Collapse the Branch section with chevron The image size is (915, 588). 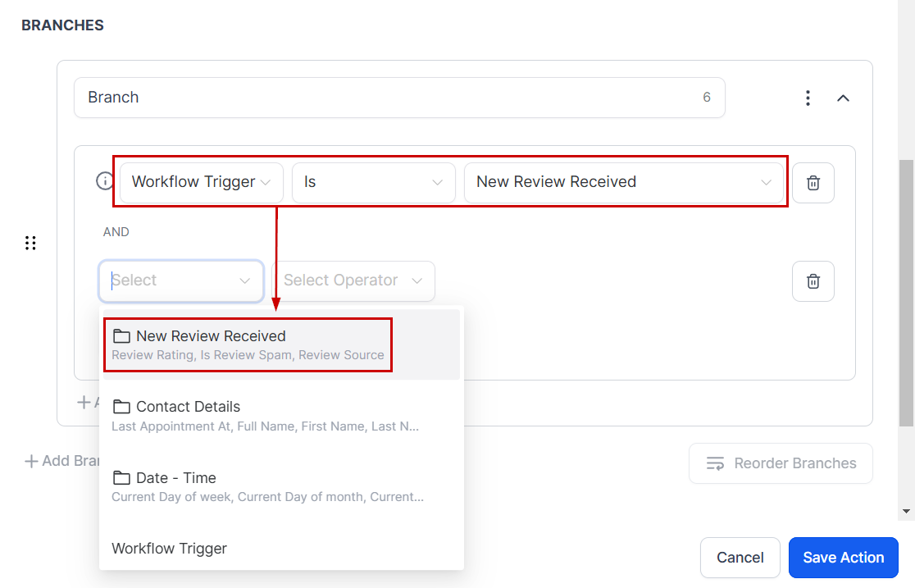[x=843, y=98]
